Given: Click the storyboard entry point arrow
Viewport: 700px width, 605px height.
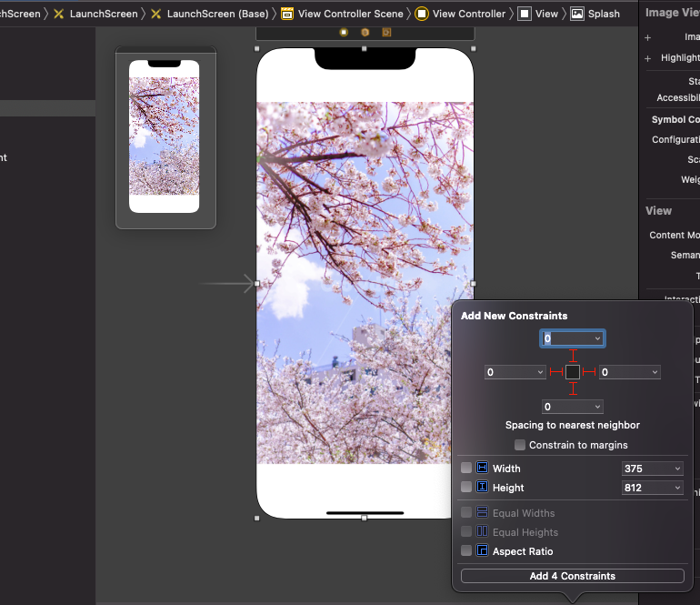Looking at the screenshot, I should (x=226, y=283).
